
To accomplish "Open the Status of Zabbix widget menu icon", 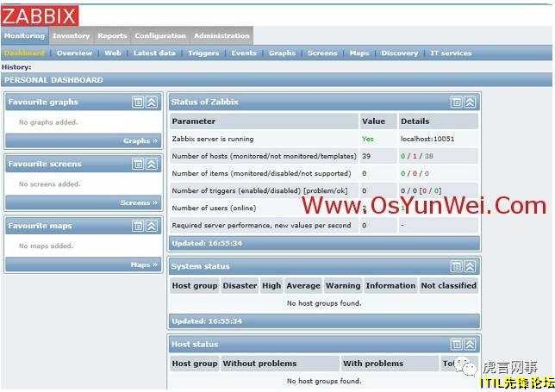I will coord(456,102).
